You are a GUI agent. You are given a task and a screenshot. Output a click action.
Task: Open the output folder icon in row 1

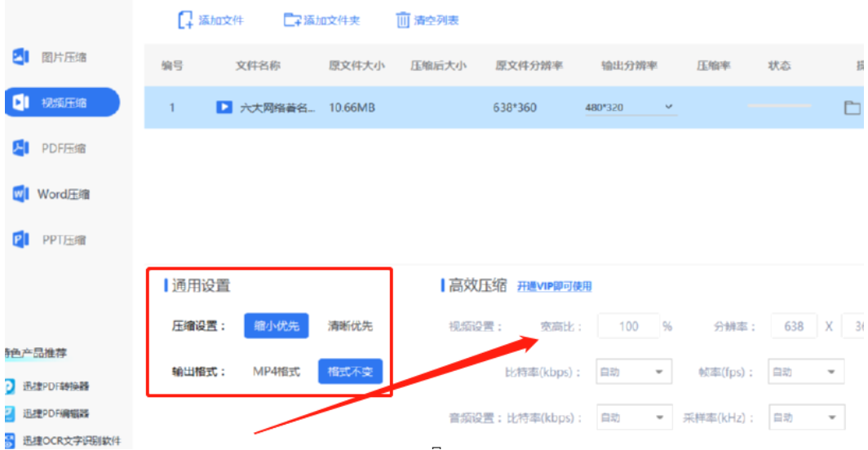tap(852, 108)
